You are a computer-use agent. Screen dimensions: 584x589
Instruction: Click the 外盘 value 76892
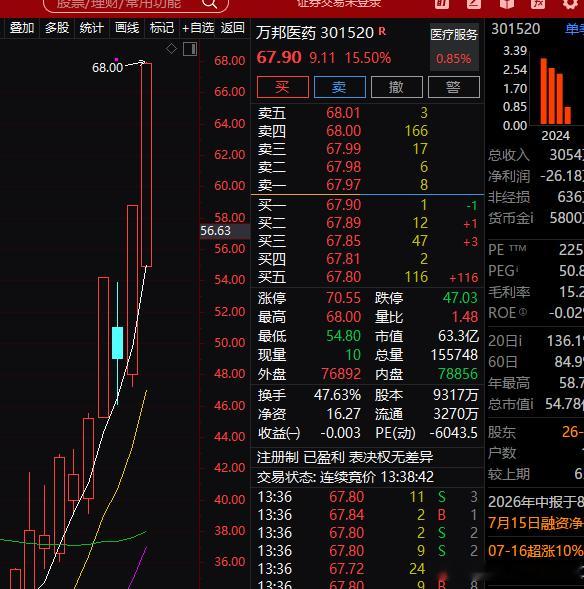341,374
